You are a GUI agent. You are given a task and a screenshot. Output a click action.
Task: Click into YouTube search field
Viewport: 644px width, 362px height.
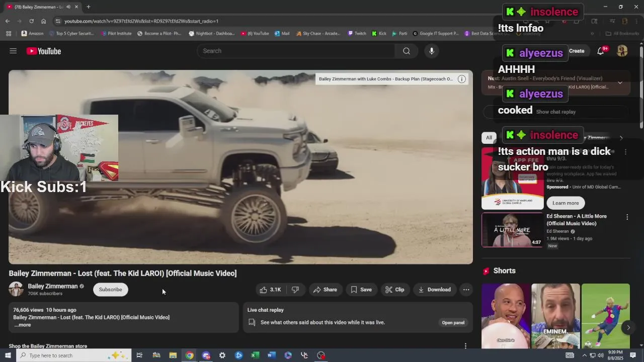297,51
